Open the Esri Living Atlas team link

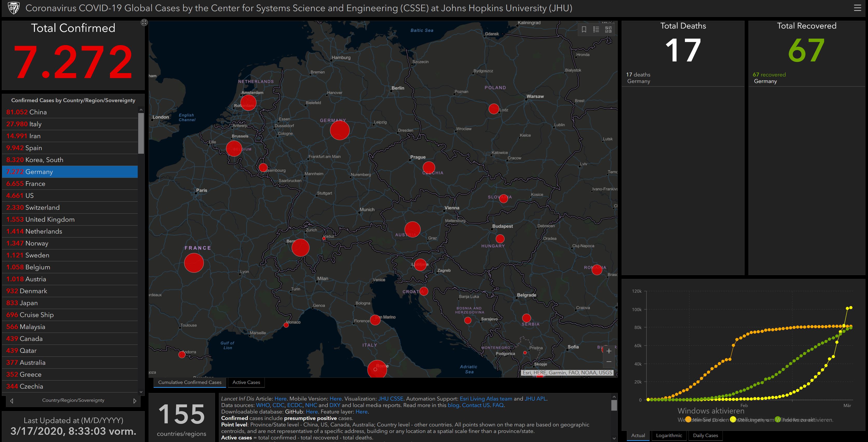coord(485,398)
